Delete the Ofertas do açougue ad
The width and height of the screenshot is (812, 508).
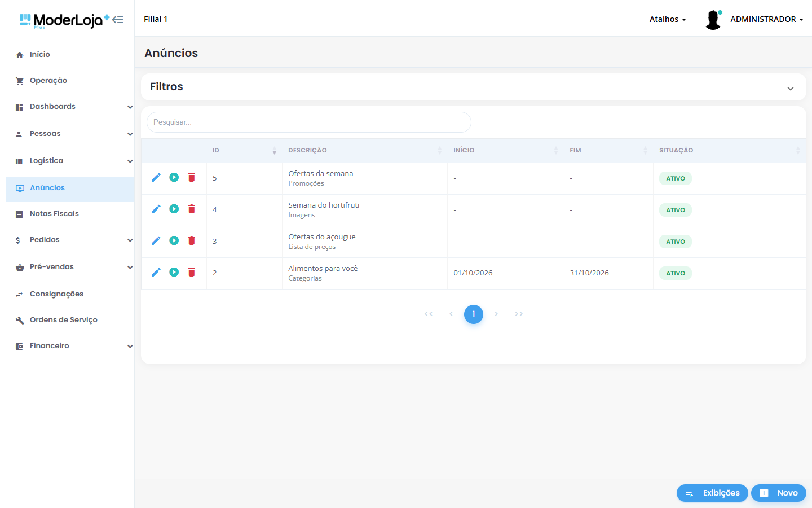[192, 241]
